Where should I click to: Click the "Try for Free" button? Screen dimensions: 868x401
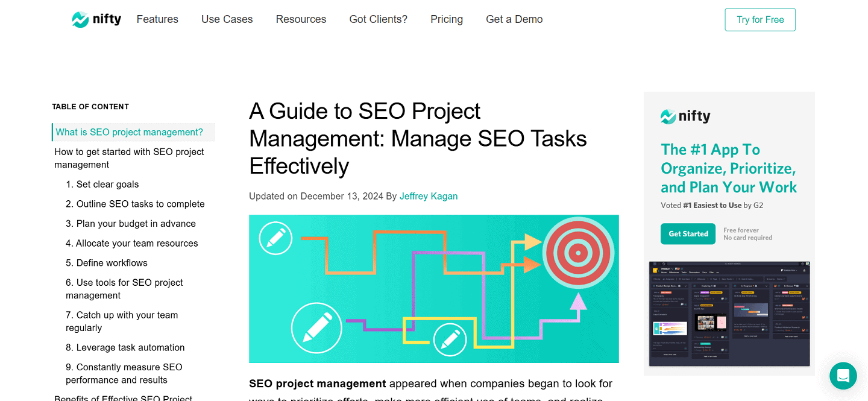[760, 19]
